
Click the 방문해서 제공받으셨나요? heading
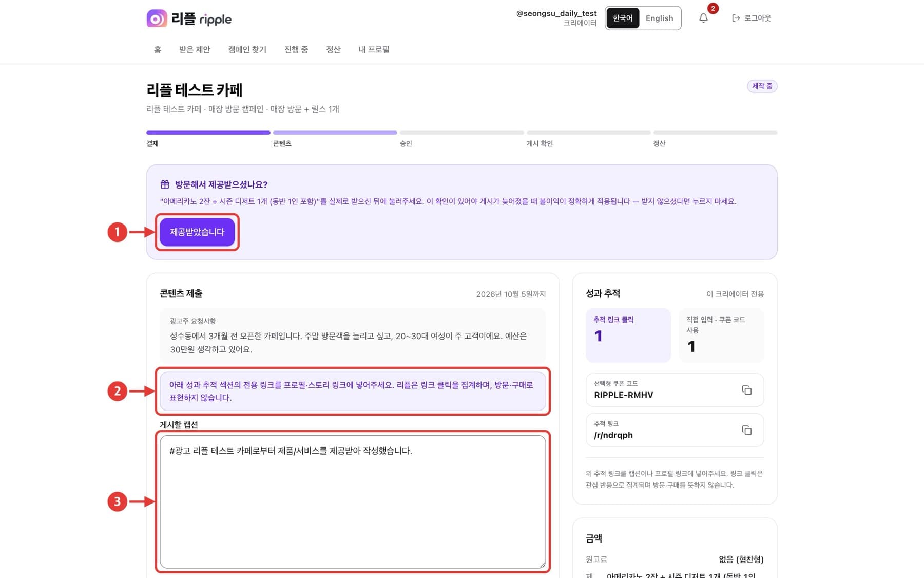point(221,184)
